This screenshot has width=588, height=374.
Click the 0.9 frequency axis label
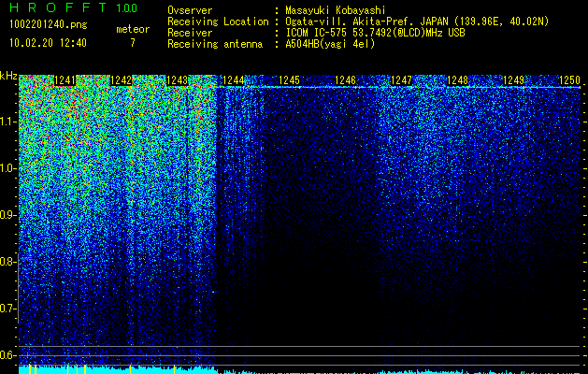point(8,215)
